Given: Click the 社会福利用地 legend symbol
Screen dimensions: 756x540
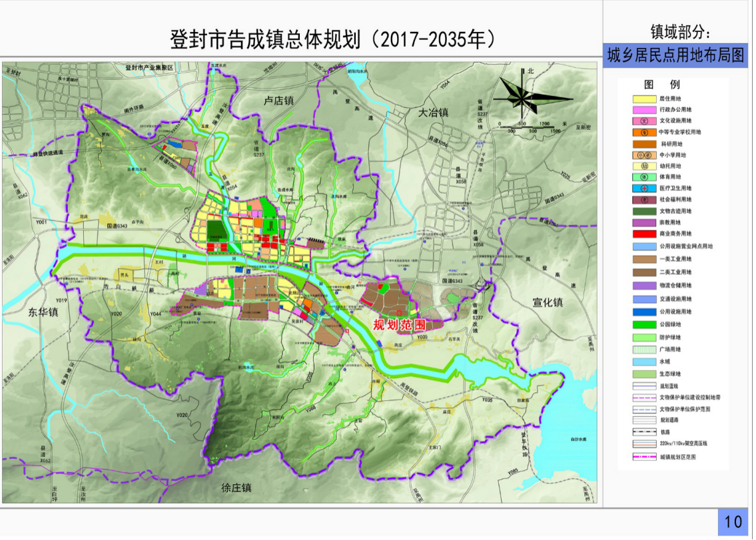Looking at the screenshot, I should click(x=644, y=199).
